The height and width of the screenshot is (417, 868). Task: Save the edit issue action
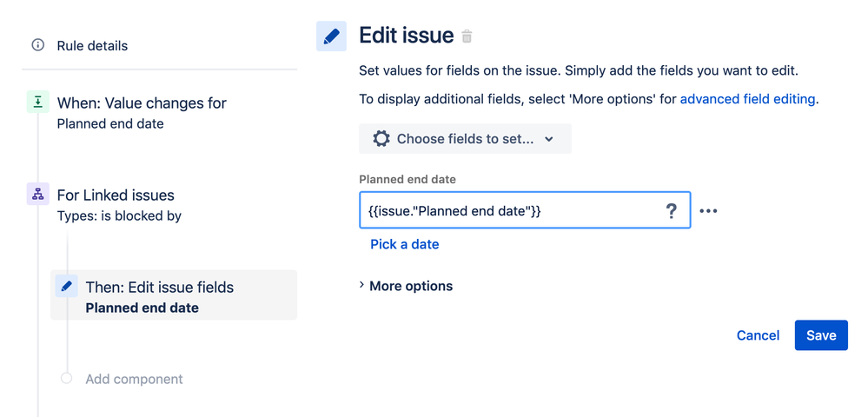tap(820, 335)
